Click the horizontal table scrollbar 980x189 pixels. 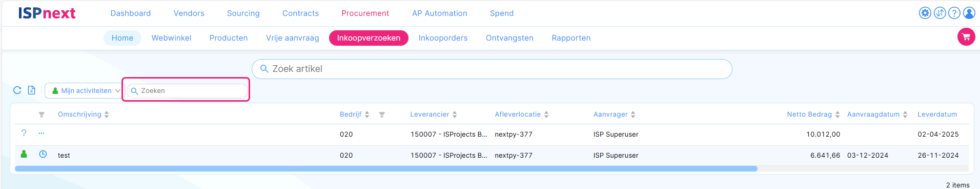click(x=386, y=168)
